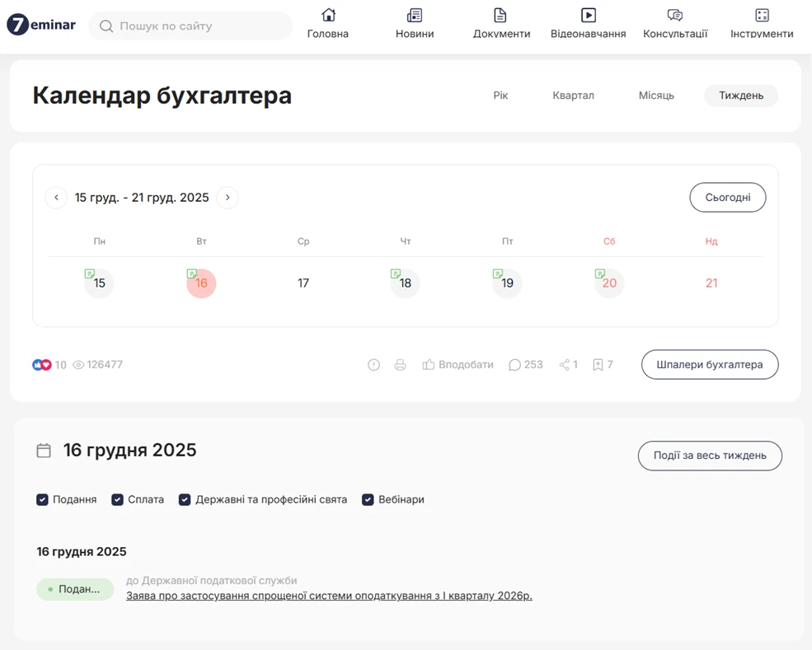Click the Сьогодні button
Viewport: 812px width, 650px height.
(727, 198)
